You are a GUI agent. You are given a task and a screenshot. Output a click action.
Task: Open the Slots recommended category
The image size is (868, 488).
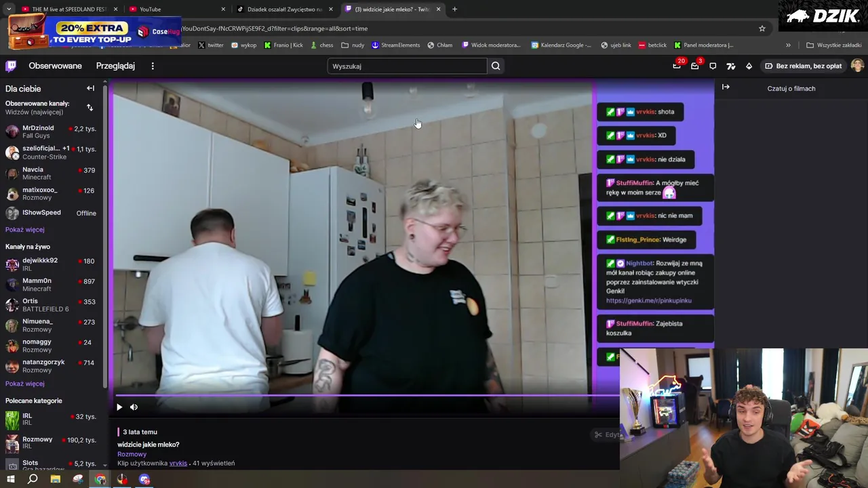(x=52, y=465)
